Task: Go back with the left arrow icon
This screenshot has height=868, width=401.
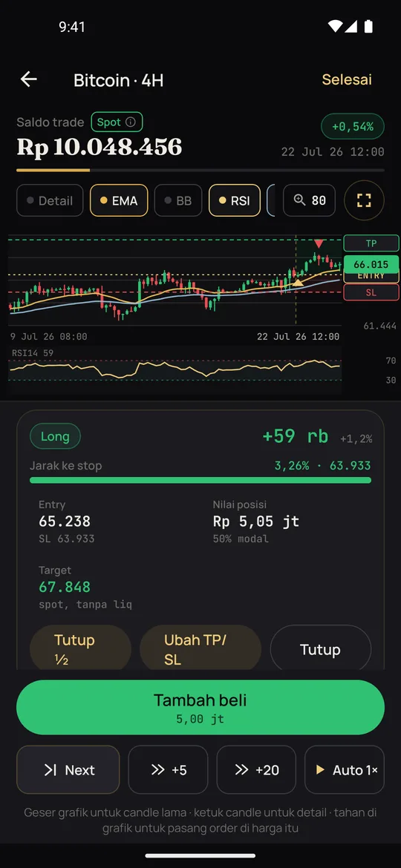Action: click(29, 79)
